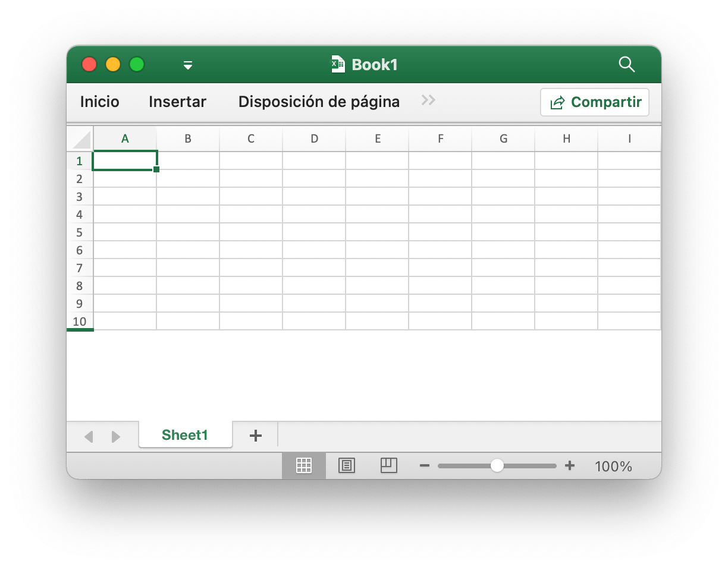The width and height of the screenshot is (728, 567).
Task: Select row 5 header to highlight the row
Action: [80, 232]
